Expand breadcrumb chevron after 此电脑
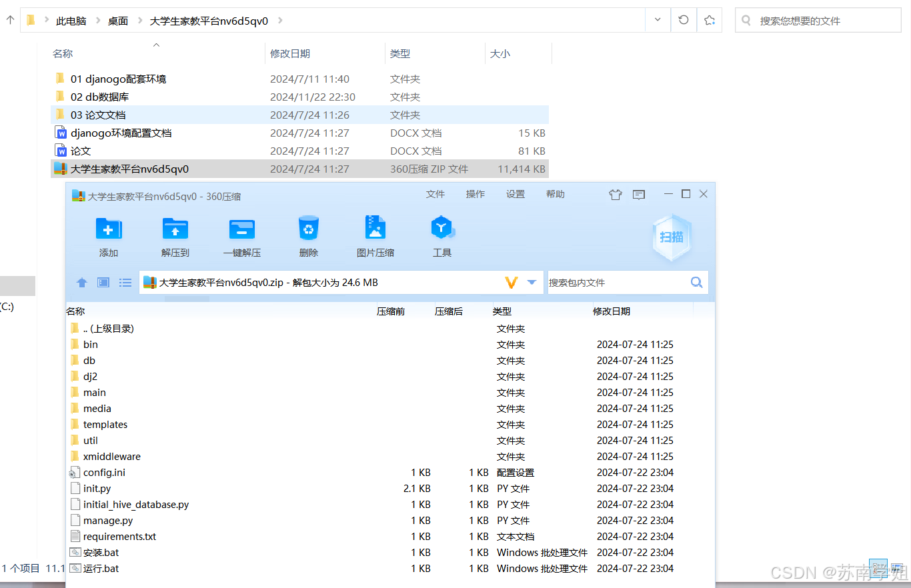911x588 pixels. [97, 21]
